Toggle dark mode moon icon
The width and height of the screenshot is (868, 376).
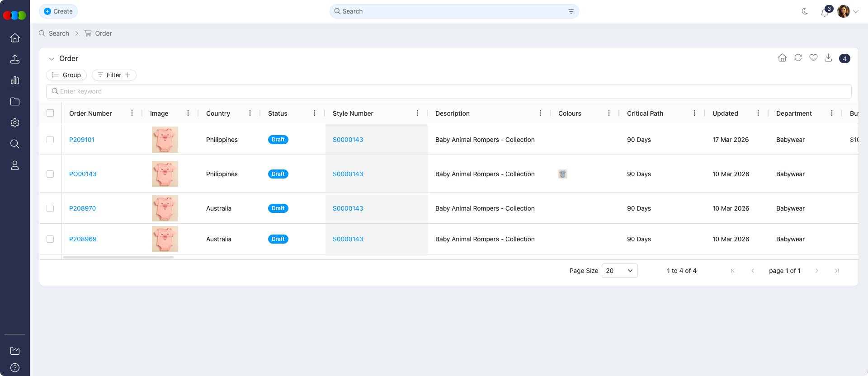click(805, 11)
